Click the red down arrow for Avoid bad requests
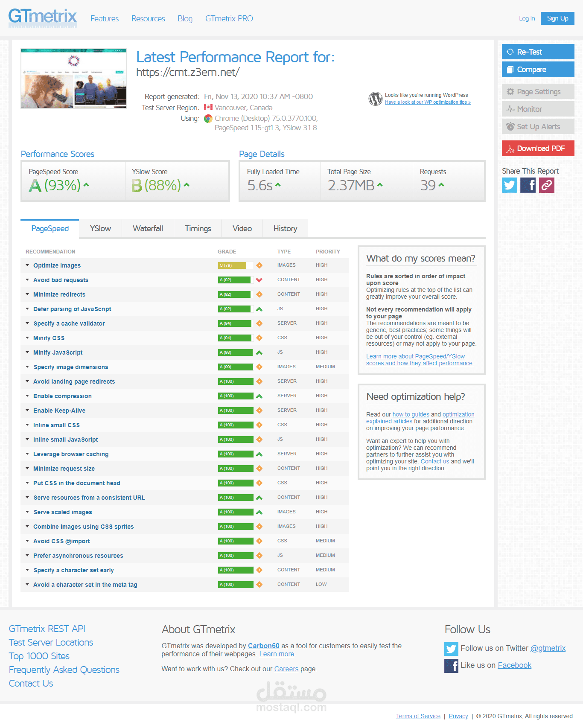 pyautogui.click(x=259, y=280)
